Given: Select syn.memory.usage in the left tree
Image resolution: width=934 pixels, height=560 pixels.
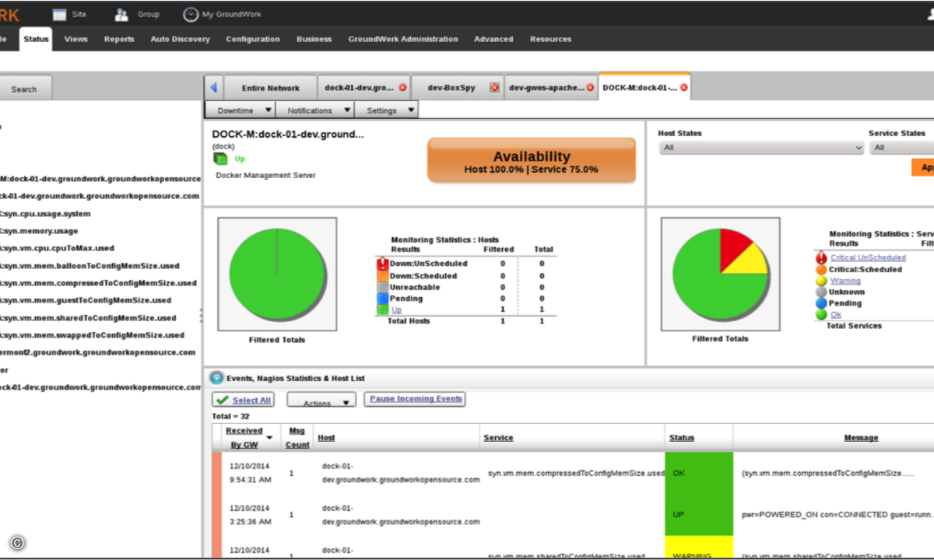Looking at the screenshot, I should (40, 231).
